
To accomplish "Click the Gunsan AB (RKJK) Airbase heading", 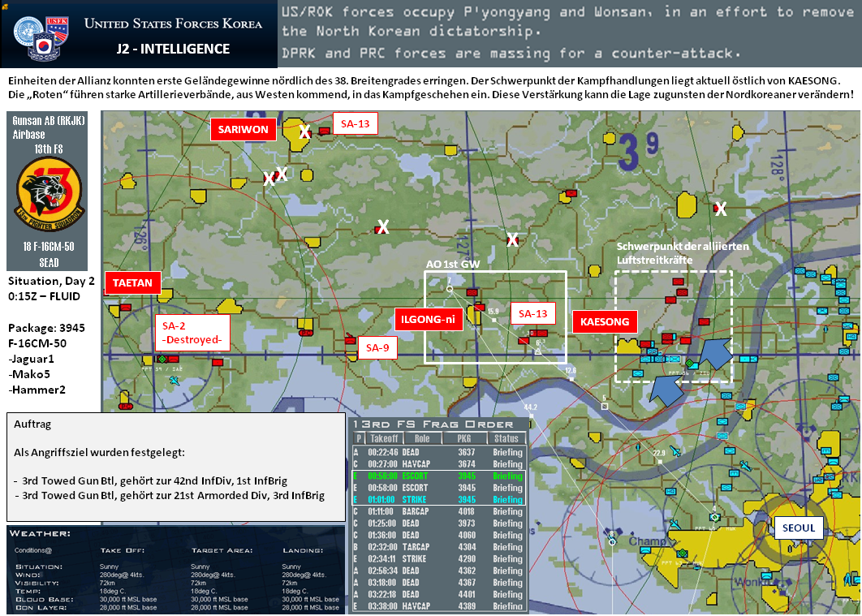I will tap(49, 127).
